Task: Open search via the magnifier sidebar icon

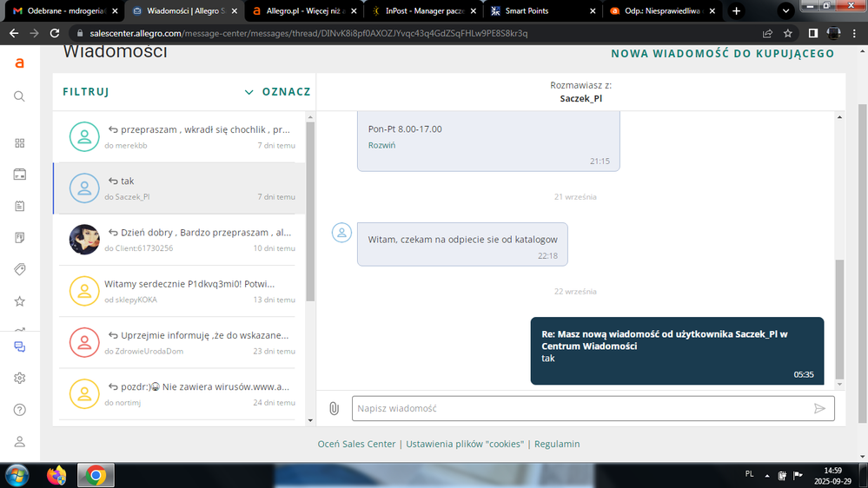Action: pos(19,96)
